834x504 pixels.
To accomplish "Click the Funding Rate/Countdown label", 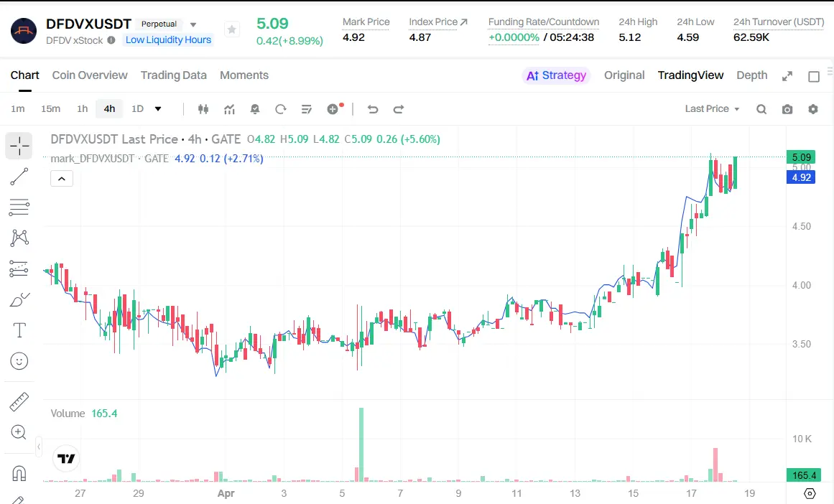I will (x=544, y=22).
